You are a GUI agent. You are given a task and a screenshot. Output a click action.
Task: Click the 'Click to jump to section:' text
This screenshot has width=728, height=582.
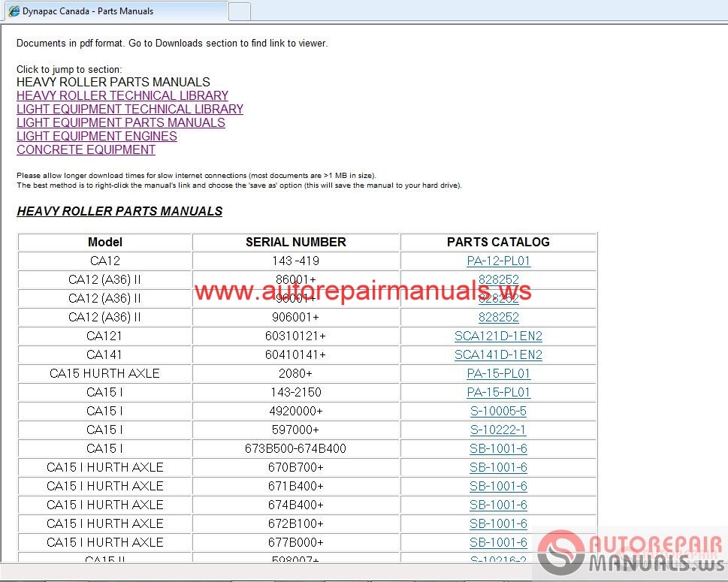69,70
